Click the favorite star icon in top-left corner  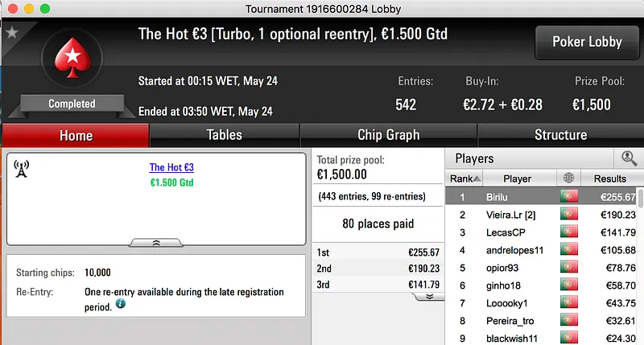[x=11, y=33]
